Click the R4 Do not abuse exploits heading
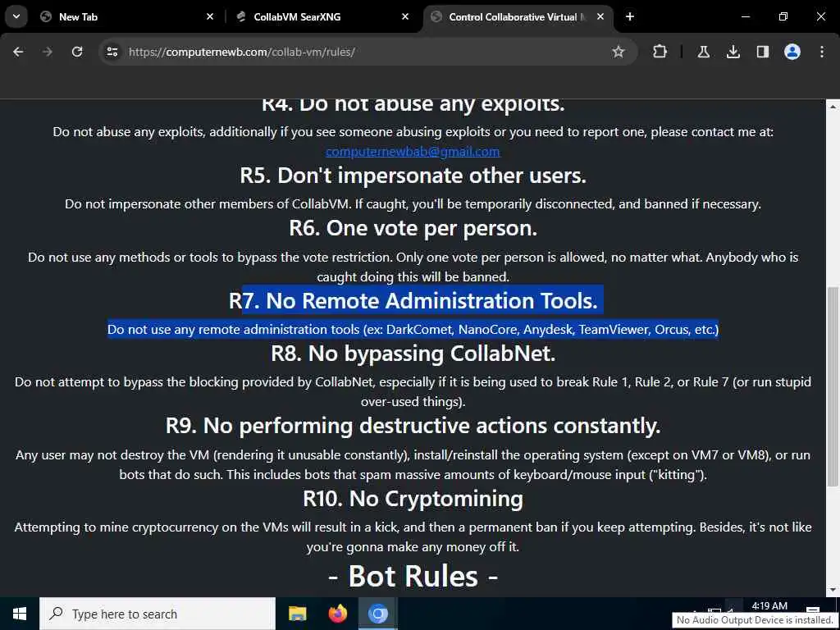The width and height of the screenshot is (840, 630). (413, 104)
